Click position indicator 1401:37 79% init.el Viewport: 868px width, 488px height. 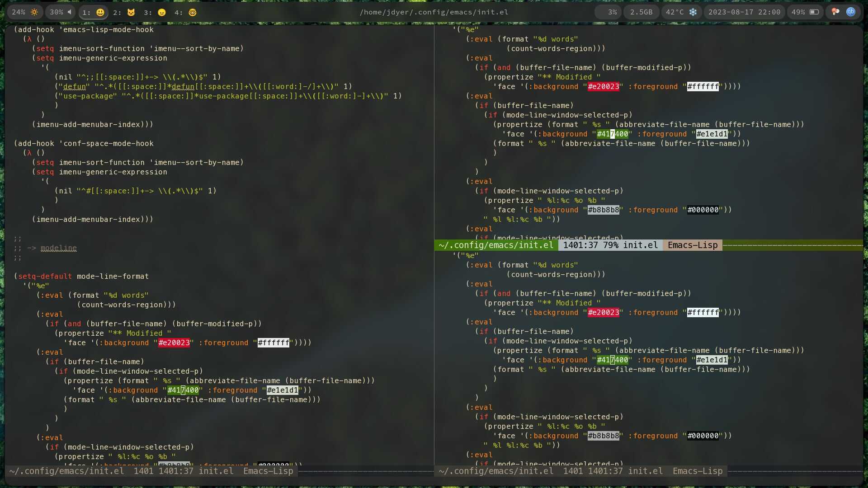click(610, 245)
